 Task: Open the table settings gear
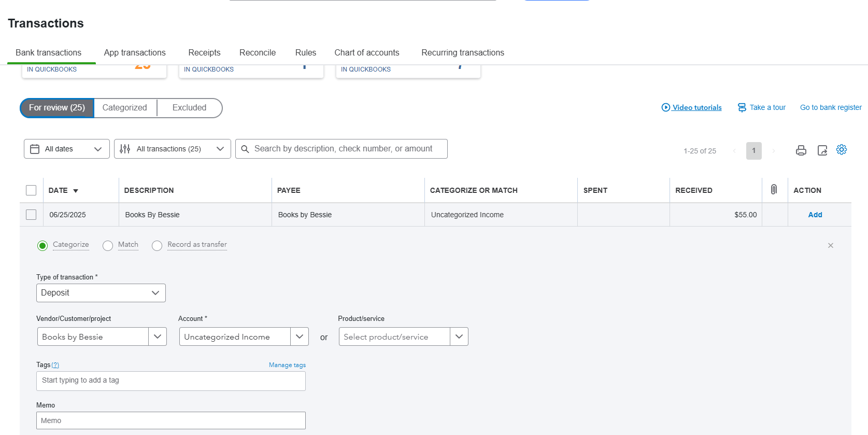[842, 149]
